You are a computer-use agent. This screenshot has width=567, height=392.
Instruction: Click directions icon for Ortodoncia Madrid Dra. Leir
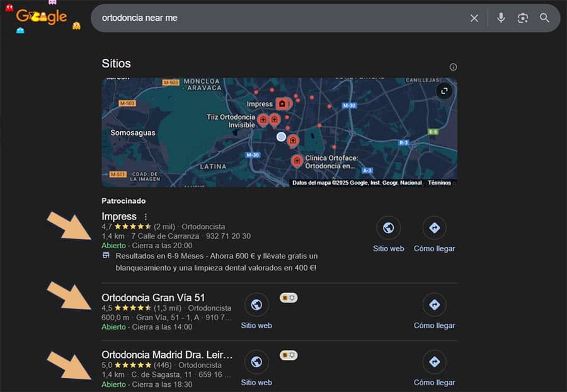[435, 362]
